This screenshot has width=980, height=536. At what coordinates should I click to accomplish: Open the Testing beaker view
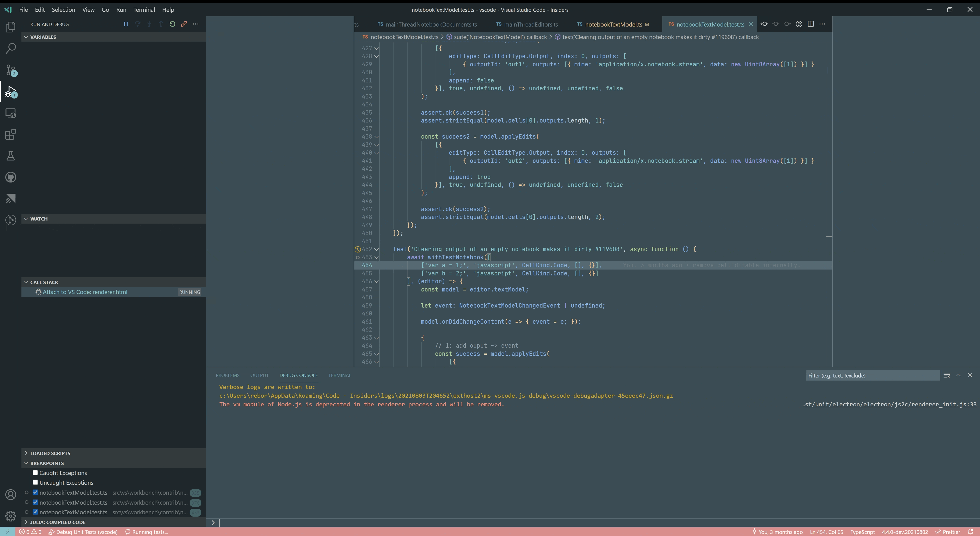click(x=11, y=156)
